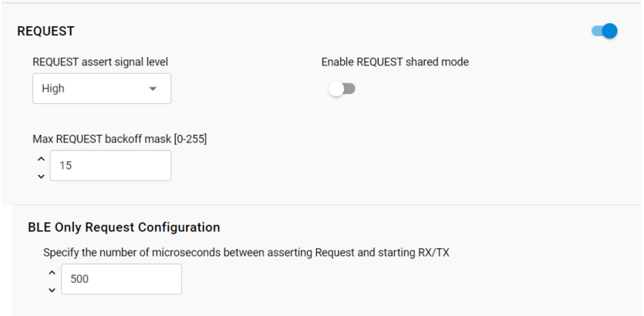The height and width of the screenshot is (316, 644).
Task: Click the "Specify the number of microseconds" description
Action: click(246, 252)
